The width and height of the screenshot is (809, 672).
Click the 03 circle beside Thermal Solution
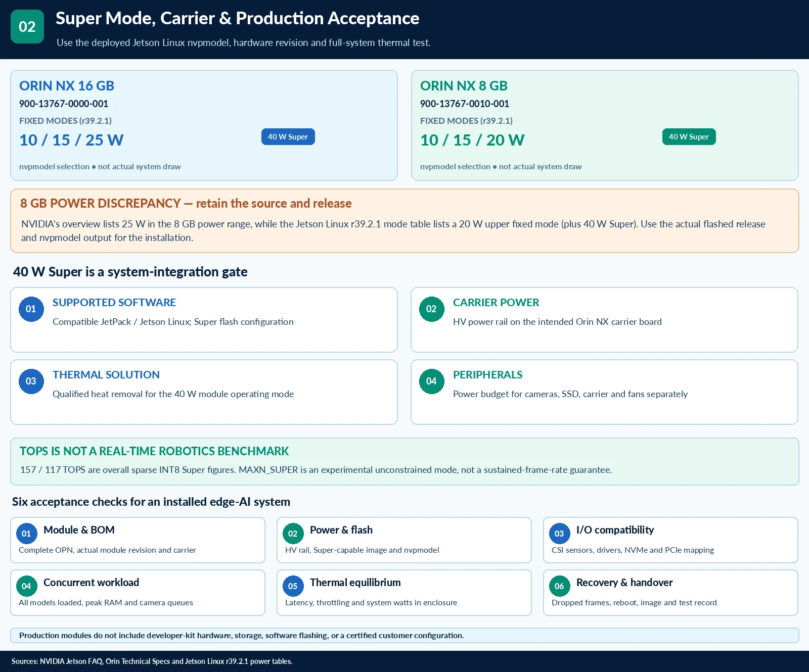pyautogui.click(x=31, y=381)
